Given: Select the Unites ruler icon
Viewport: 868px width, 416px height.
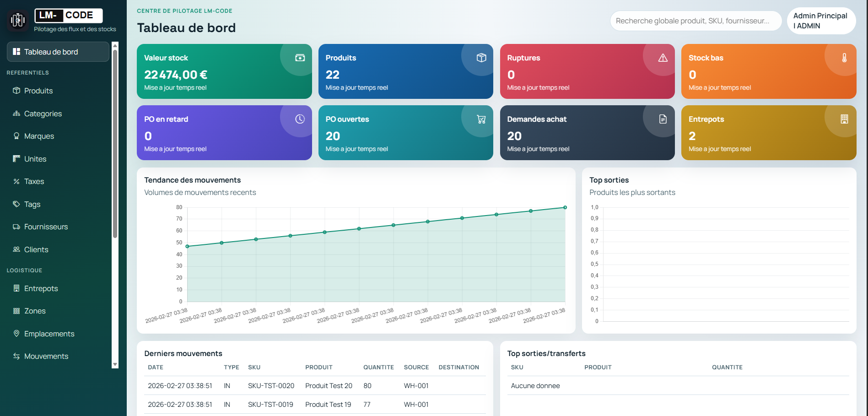Looking at the screenshot, I should 16,159.
